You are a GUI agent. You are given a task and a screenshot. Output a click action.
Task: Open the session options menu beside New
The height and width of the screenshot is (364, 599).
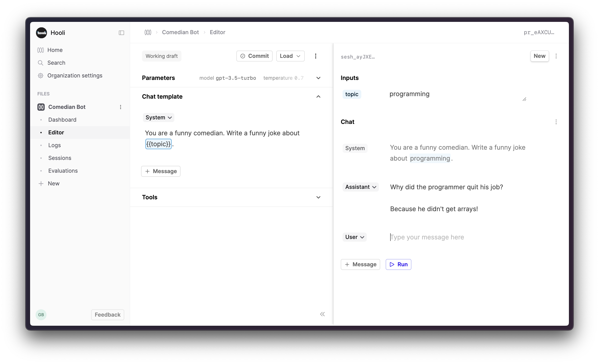pos(556,56)
